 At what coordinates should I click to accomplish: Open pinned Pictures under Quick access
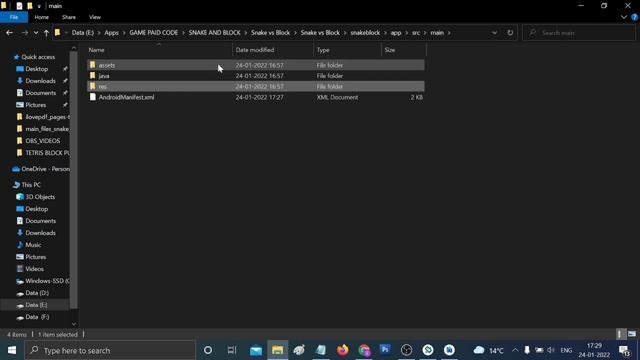pos(36,105)
